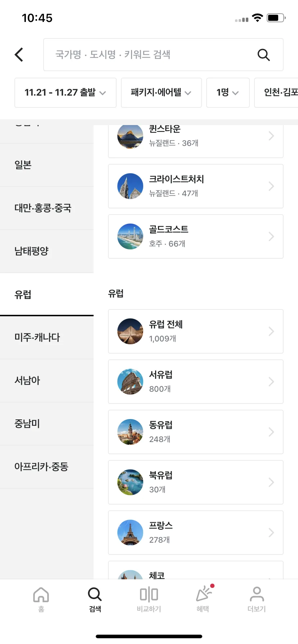The image size is (298, 644).
Task: Select 일본 in the region sidebar
Action: click(47, 165)
